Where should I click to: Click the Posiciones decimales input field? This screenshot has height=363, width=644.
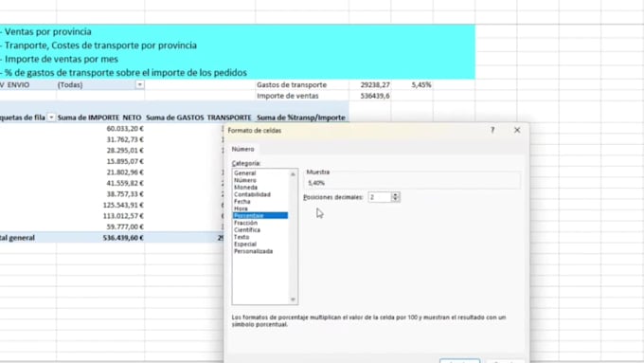380,197
